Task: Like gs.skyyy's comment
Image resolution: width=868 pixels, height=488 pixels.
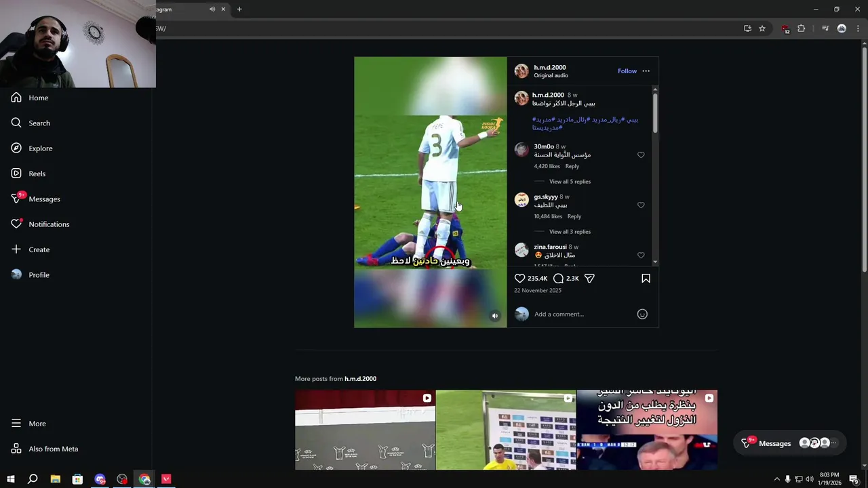Action: pyautogui.click(x=641, y=205)
